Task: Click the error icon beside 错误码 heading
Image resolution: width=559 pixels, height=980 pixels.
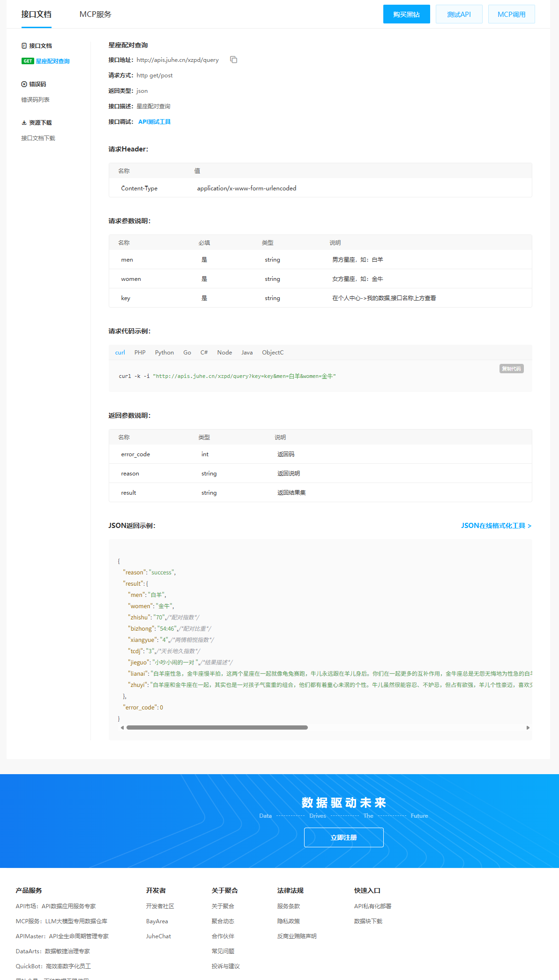Action: pos(24,84)
